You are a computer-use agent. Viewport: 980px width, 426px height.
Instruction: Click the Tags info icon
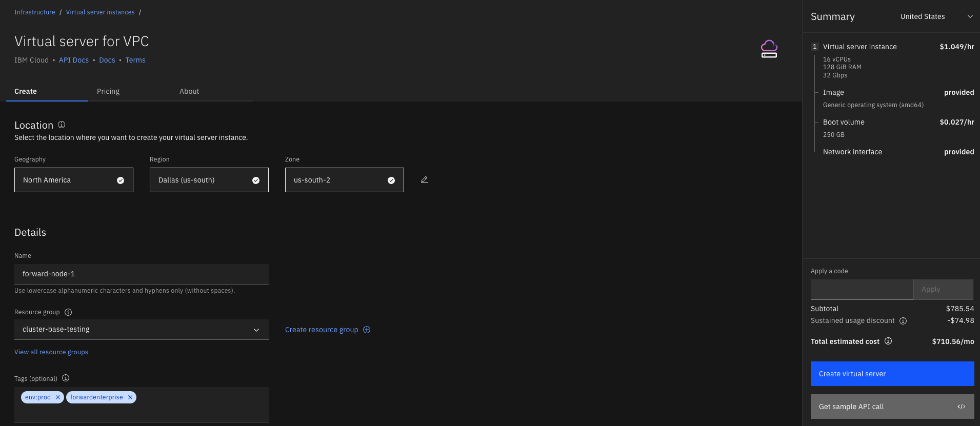66,378
